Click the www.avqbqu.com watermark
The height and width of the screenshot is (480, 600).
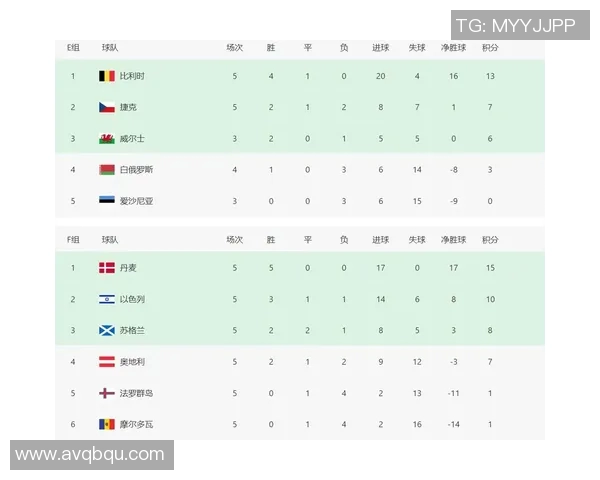click(91, 455)
